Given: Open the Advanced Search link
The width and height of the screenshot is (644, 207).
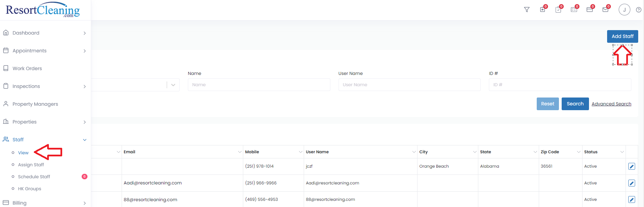Looking at the screenshot, I should [x=612, y=104].
